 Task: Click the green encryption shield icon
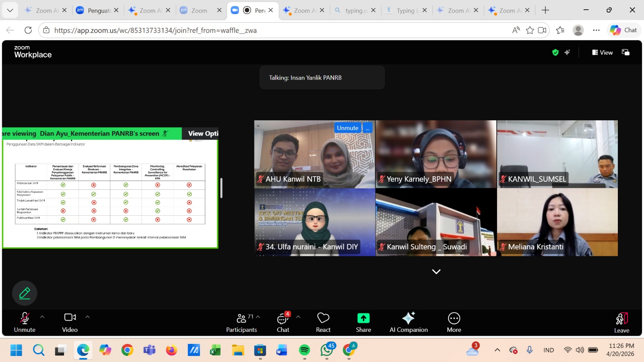(x=555, y=52)
